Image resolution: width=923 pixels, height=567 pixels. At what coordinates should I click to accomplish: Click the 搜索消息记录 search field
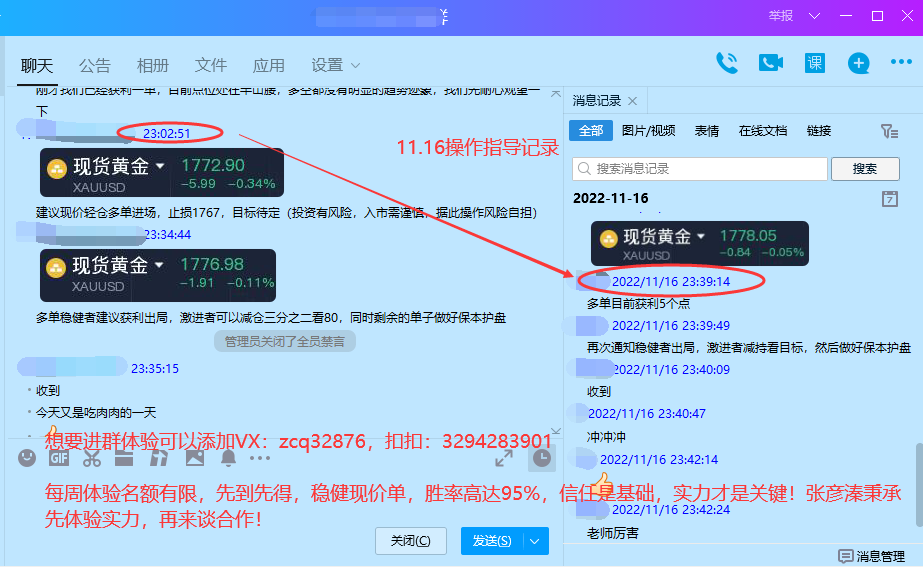[700, 169]
